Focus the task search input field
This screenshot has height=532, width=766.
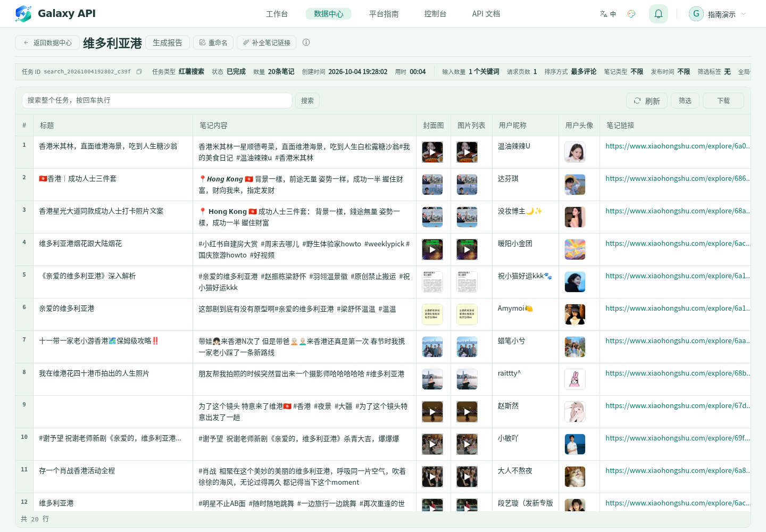157,101
